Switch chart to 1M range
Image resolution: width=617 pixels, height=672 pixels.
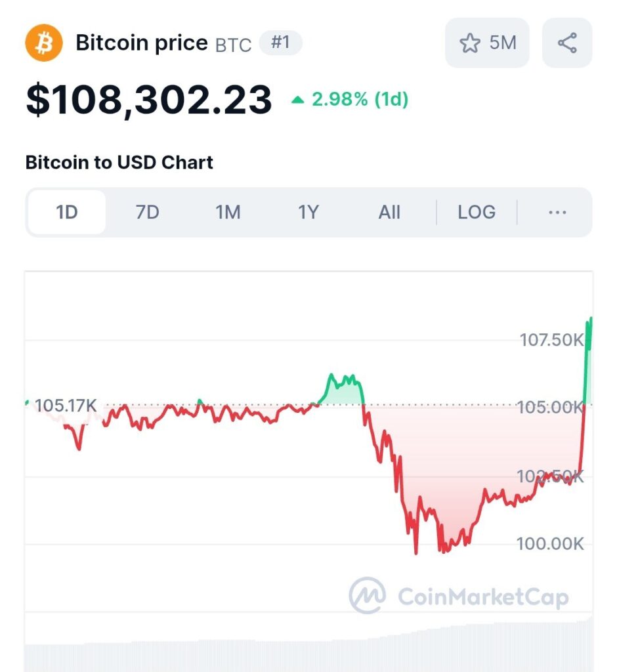click(x=228, y=212)
